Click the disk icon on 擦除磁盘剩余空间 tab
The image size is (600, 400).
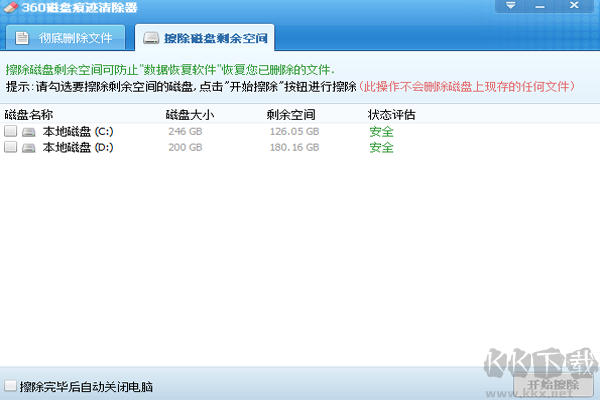(x=150, y=40)
